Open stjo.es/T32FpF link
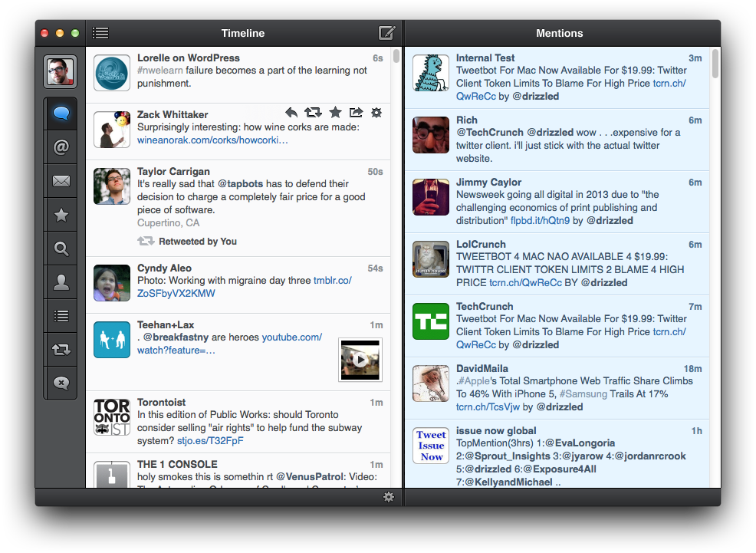This screenshot has height=553, width=756. pos(210,441)
